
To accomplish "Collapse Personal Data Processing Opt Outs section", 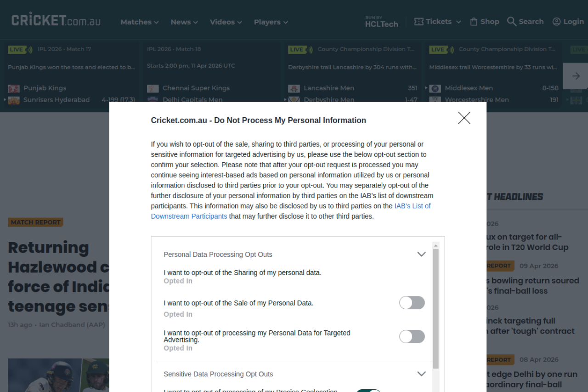I will [x=421, y=254].
